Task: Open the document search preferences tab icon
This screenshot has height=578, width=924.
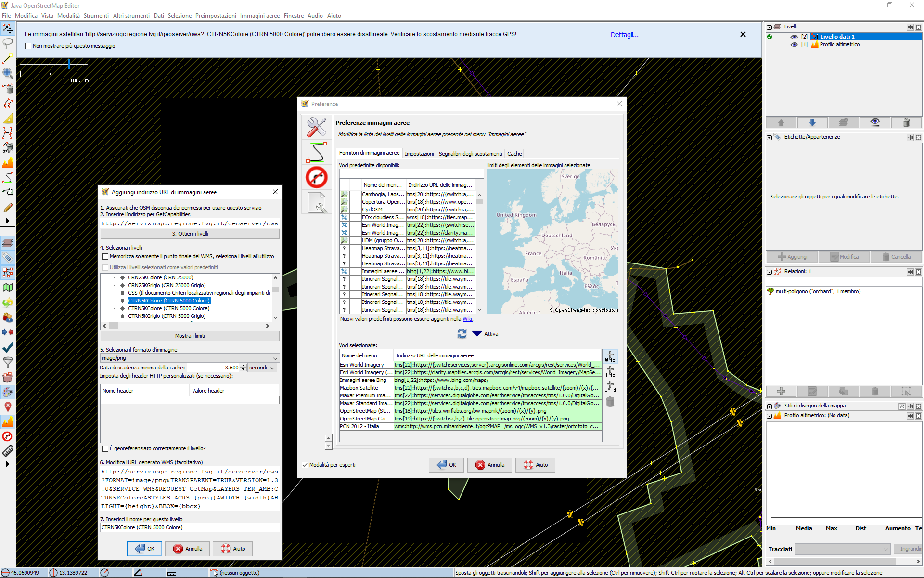Action: [317, 202]
